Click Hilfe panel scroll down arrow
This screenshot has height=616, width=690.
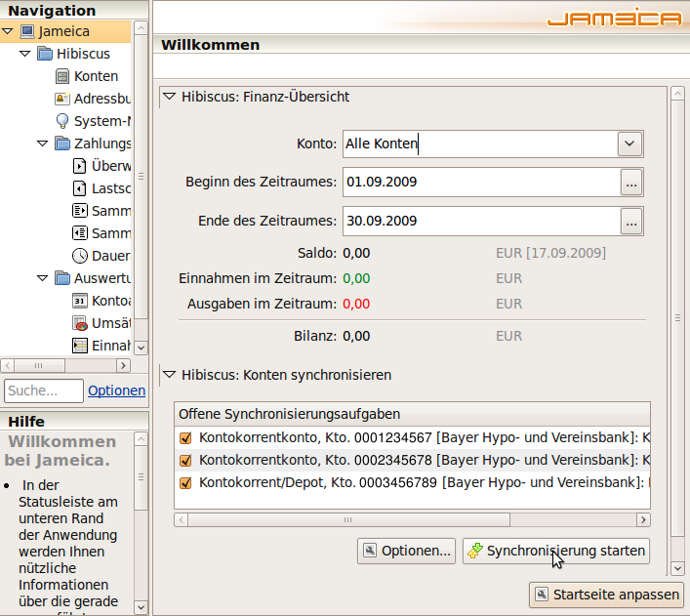[x=141, y=607]
